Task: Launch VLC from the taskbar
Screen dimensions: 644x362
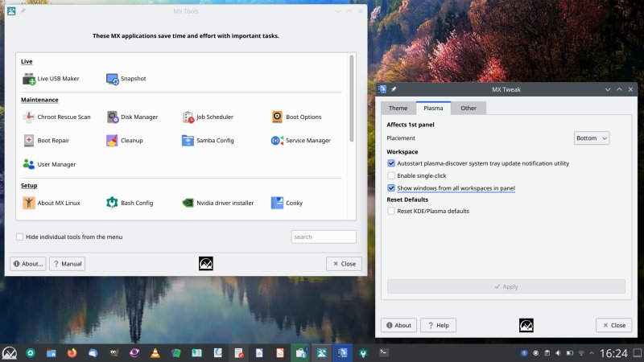Action: pyautogui.click(x=155, y=353)
